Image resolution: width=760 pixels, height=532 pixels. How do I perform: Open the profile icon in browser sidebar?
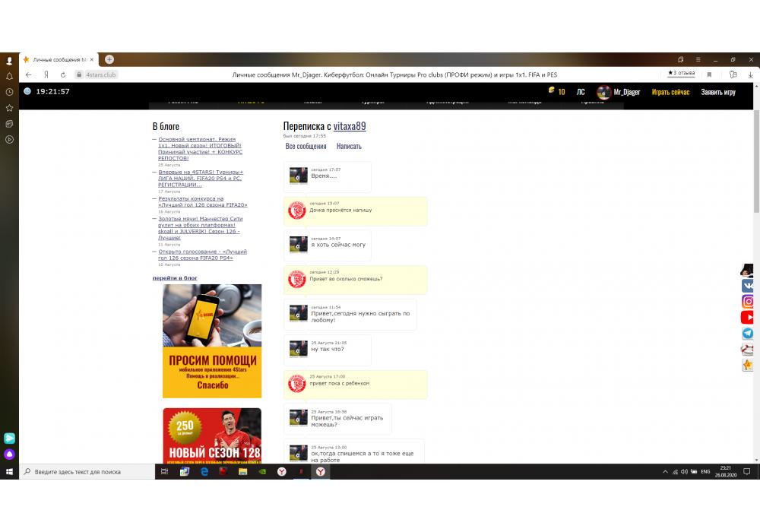(x=9, y=61)
